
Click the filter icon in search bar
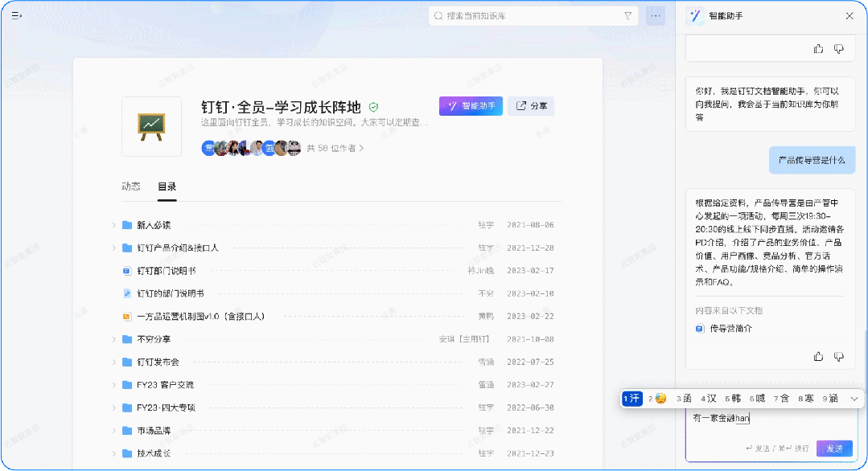[x=627, y=15]
